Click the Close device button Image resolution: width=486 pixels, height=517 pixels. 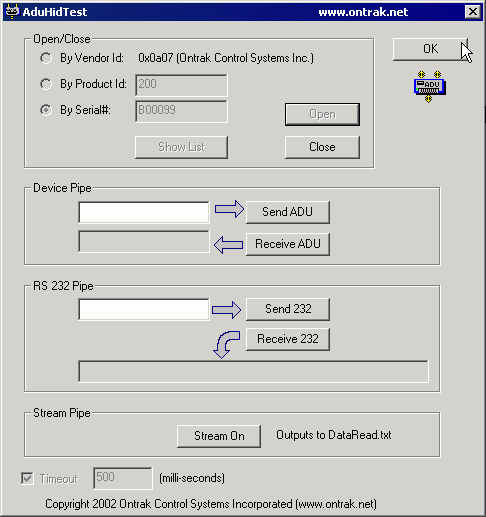point(322,147)
